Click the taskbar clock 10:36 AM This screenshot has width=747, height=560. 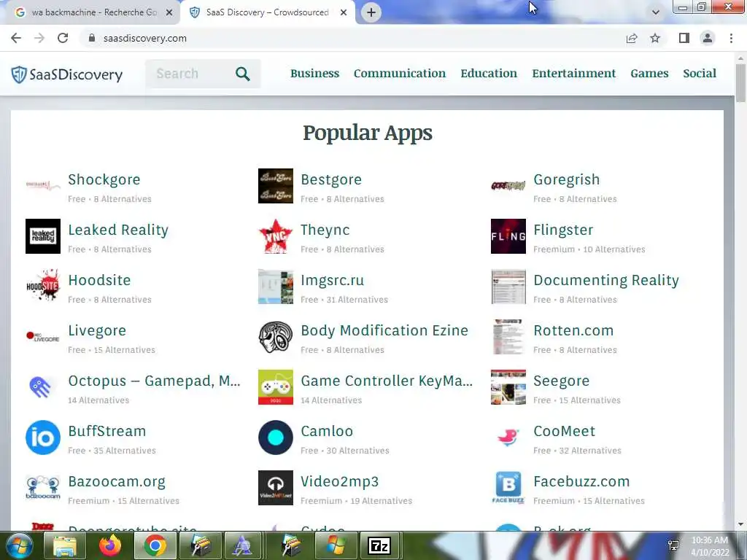click(x=709, y=540)
